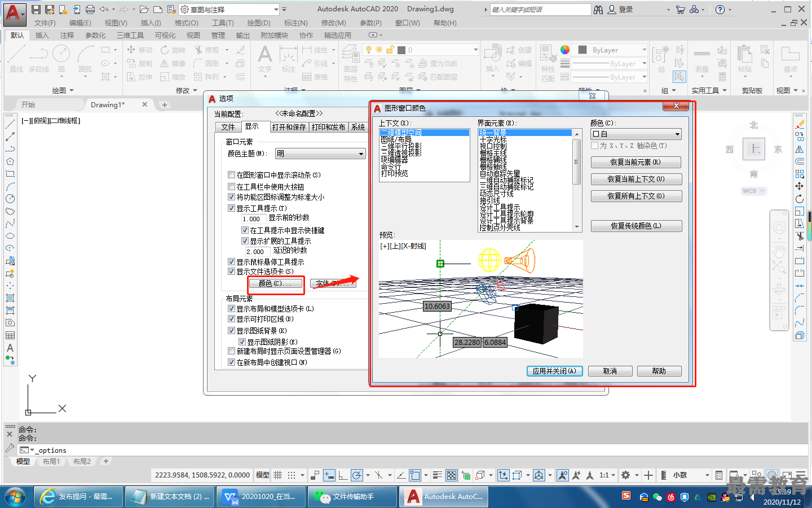This screenshot has height=508, width=812.
Task: Switch to the 打开和保存 options tab
Action: [x=289, y=127]
